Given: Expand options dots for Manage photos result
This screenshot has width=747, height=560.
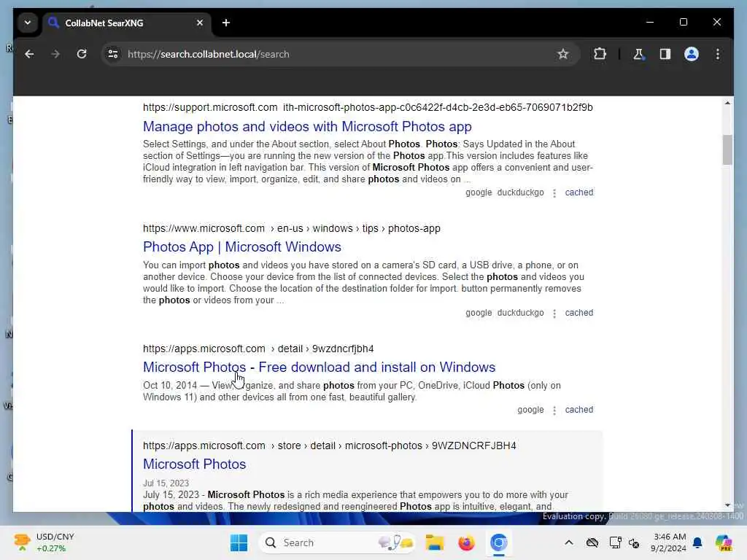Looking at the screenshot, I should point(554,192).
